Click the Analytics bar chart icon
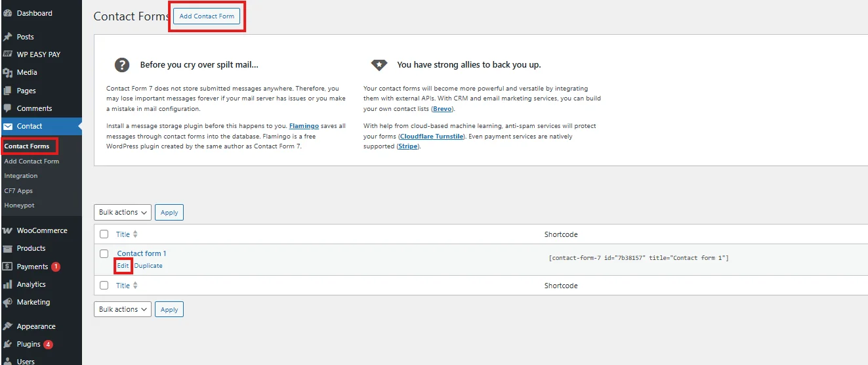This screenshot has height=365, width=868. click(x=8, y=284)
